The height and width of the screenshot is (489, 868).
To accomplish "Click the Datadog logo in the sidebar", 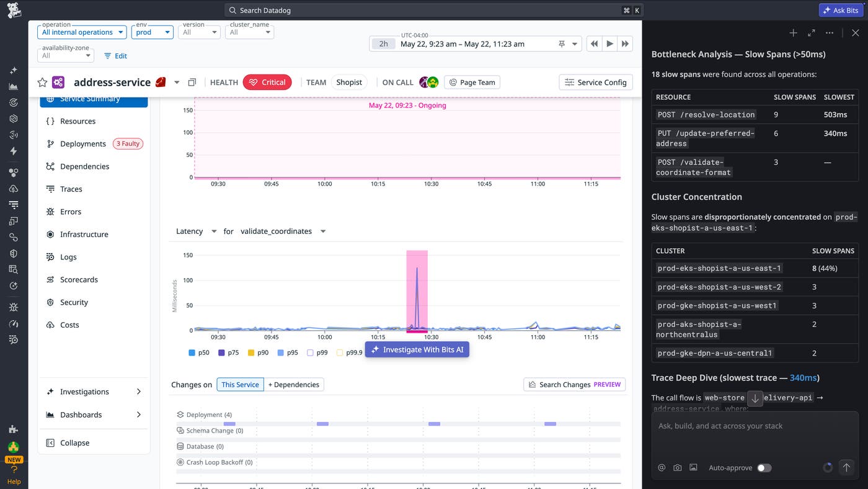I will [14, 10].
